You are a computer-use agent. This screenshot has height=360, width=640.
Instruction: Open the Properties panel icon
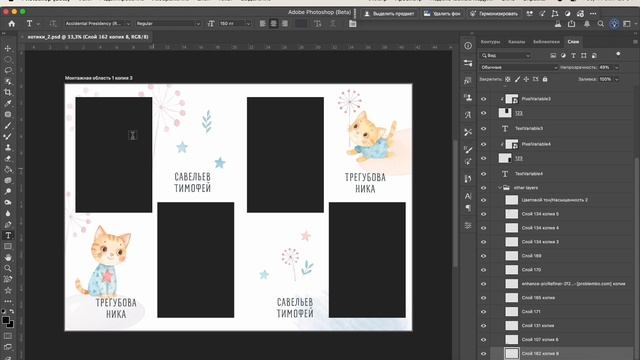[x=468, y=63]
